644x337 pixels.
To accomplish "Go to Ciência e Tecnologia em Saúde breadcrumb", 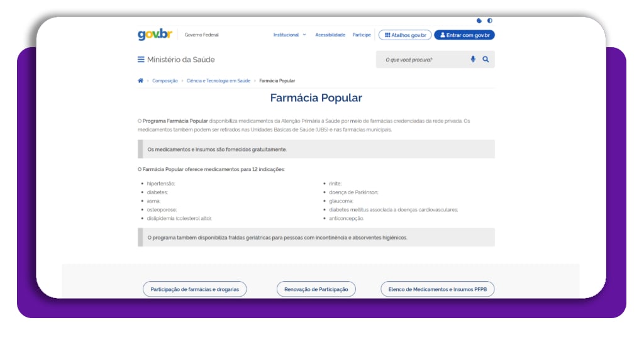I will (218, 81).
